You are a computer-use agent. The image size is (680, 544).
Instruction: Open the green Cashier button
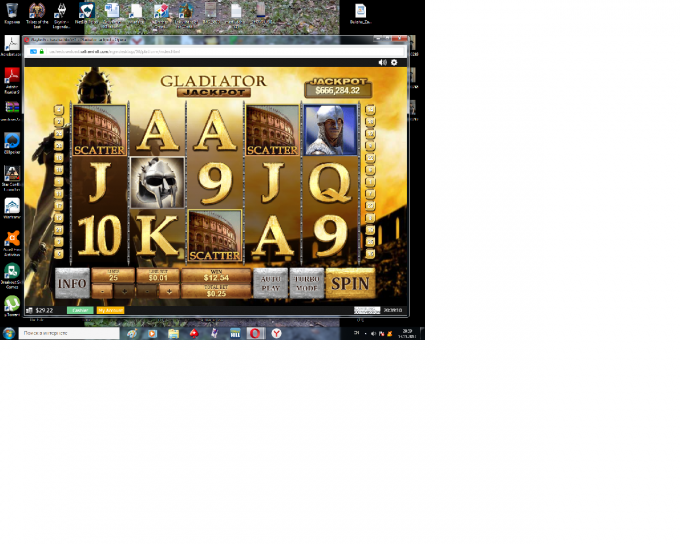point(80,310)
